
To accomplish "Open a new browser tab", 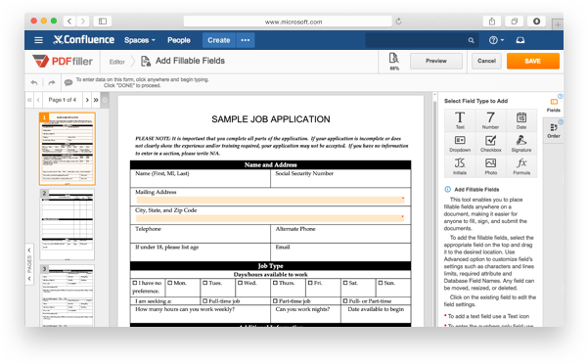I will click(x=558, y=24).
